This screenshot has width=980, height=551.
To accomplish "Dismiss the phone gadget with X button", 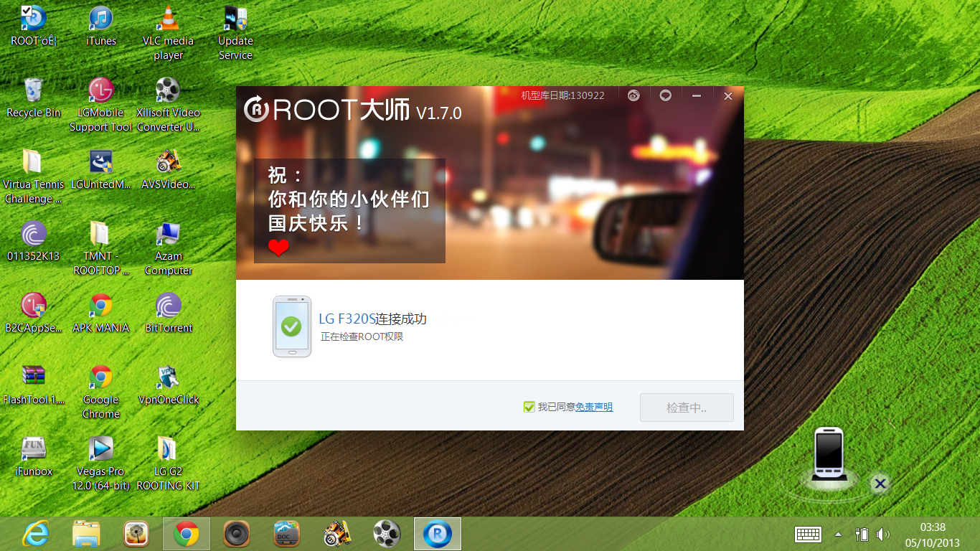I will coord(880,483).
